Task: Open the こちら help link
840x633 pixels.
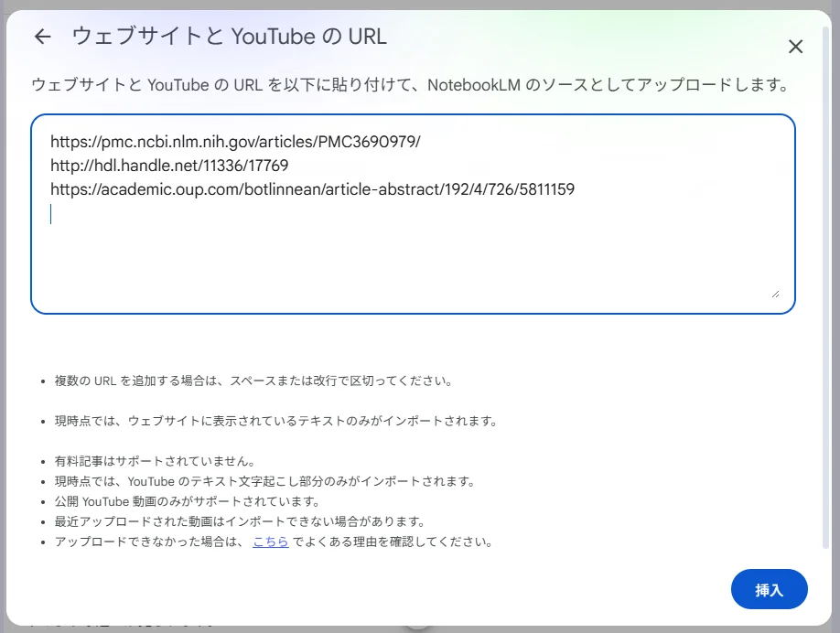Action: click(270, 542)
